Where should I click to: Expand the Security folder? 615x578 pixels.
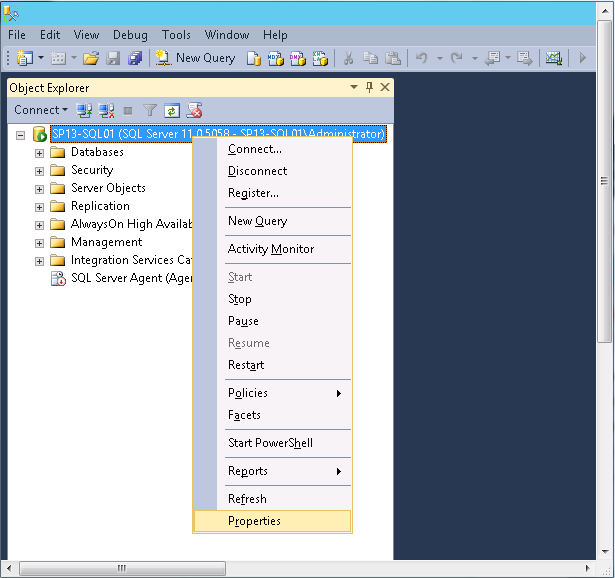[x=39, y=171]
